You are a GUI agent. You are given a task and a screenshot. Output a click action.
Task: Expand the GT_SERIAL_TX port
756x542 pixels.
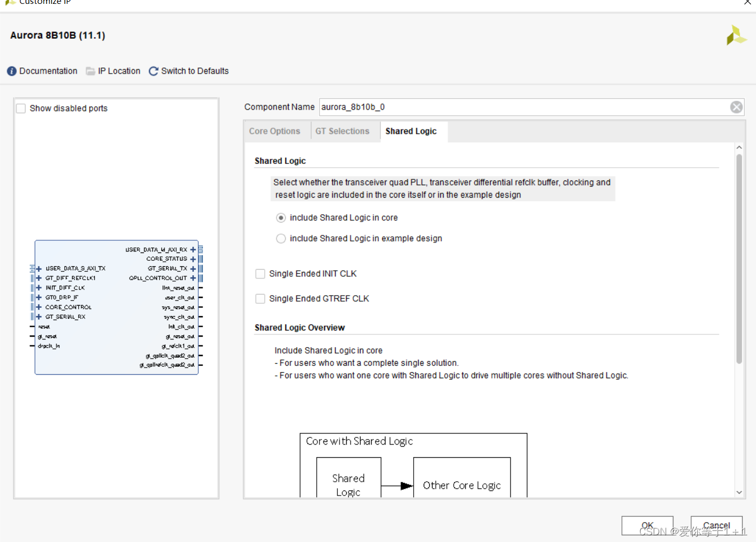(x=193, y=269)
